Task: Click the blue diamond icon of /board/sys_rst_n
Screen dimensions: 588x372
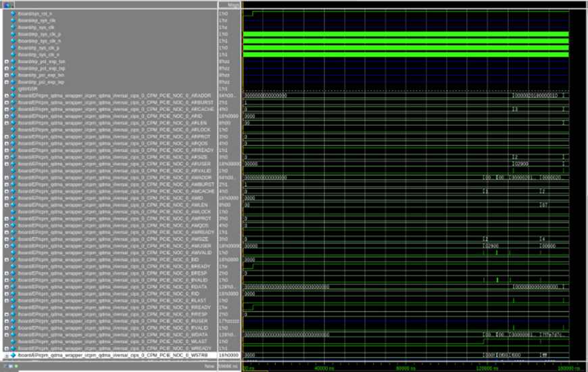Action: [13, 14]
